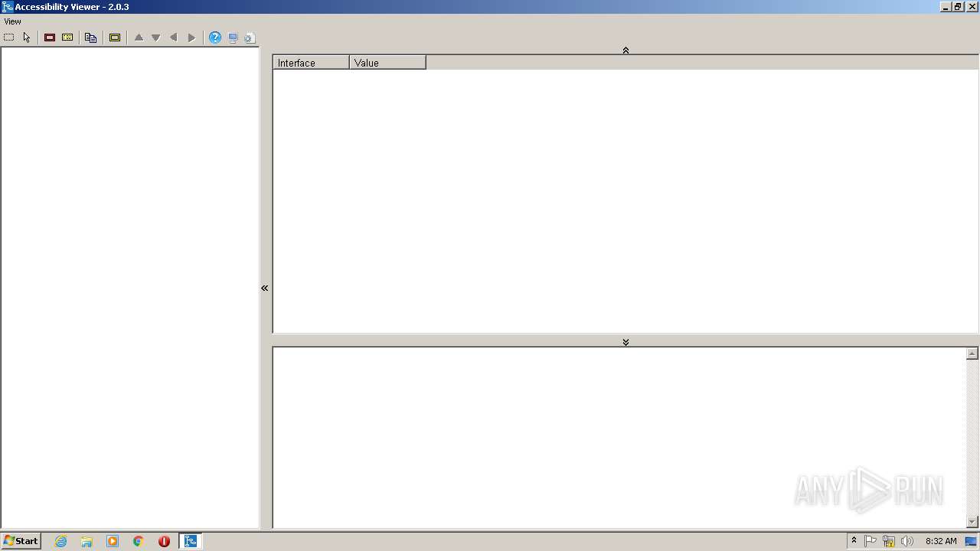Viewport: 980px width, 551px height.
Task: Open the blue question mark help
Action: tap(215, 37)
